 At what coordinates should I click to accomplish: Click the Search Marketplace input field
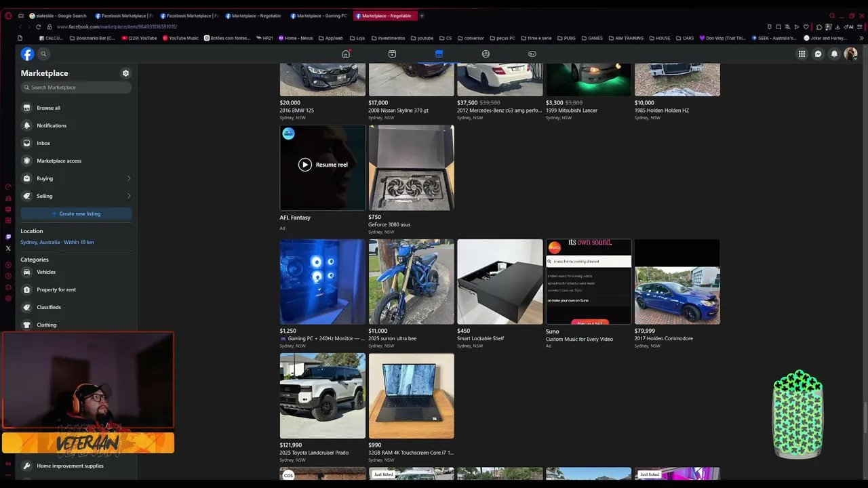click(x=76, y=87)
